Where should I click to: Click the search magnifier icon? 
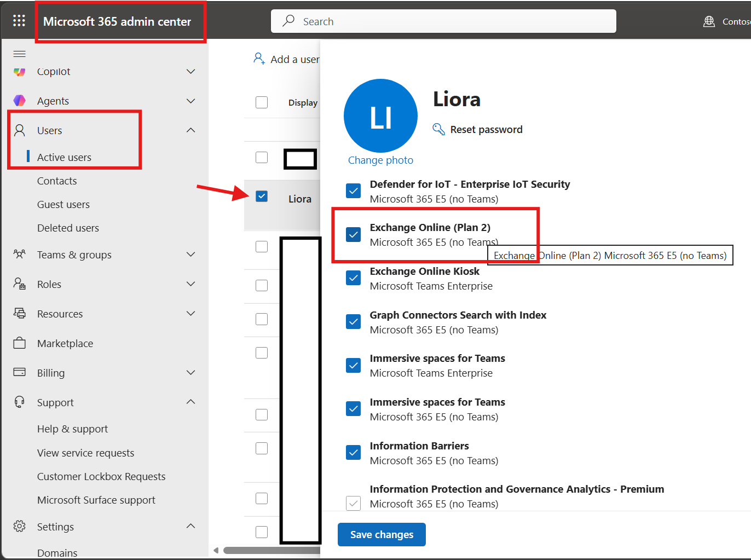(x=288, y=21)
